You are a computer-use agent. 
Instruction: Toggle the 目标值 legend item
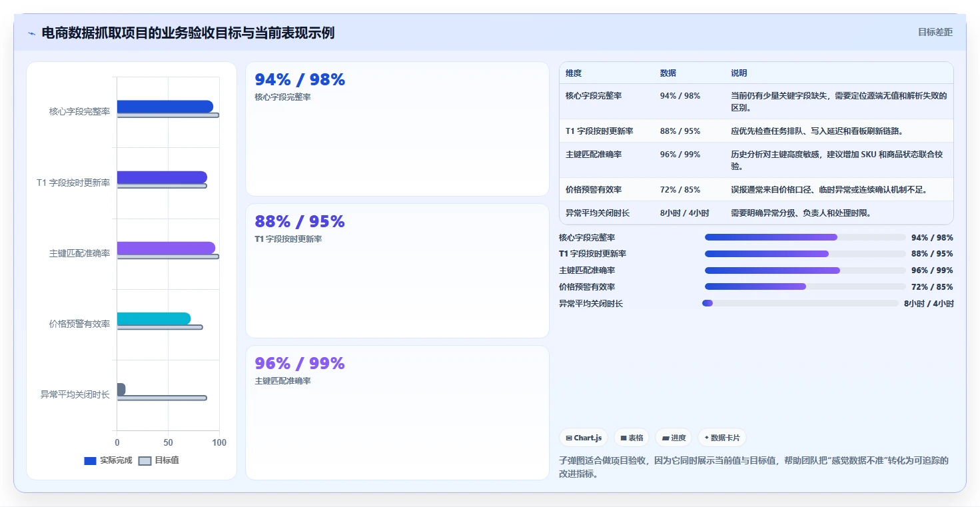[x=159, y=460]
